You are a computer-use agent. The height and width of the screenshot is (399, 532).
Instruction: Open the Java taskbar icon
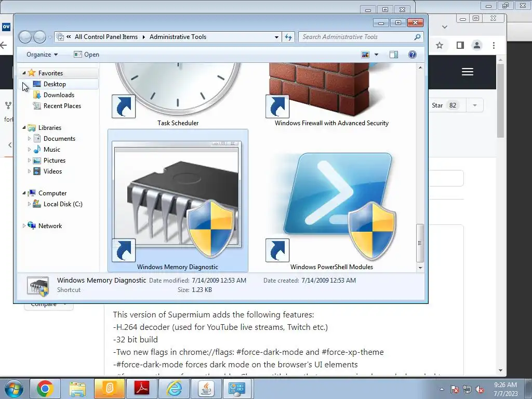tap(206, 389)
